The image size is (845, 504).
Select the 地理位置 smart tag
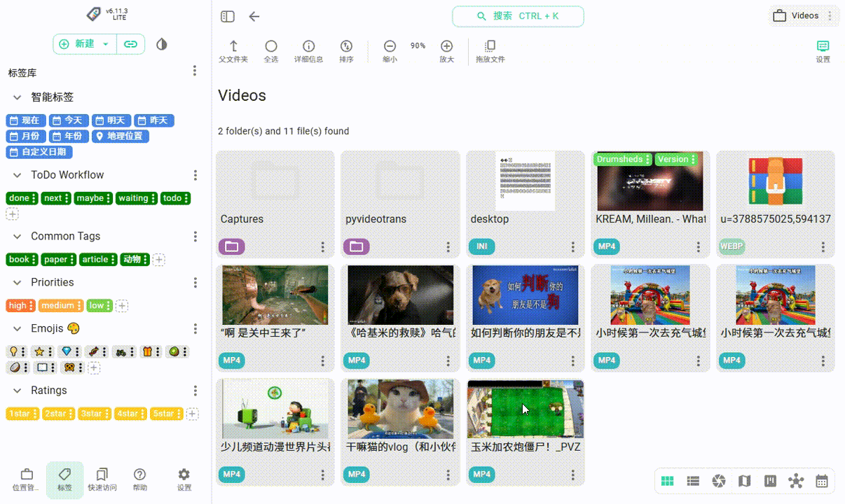(x=119, y=136)
